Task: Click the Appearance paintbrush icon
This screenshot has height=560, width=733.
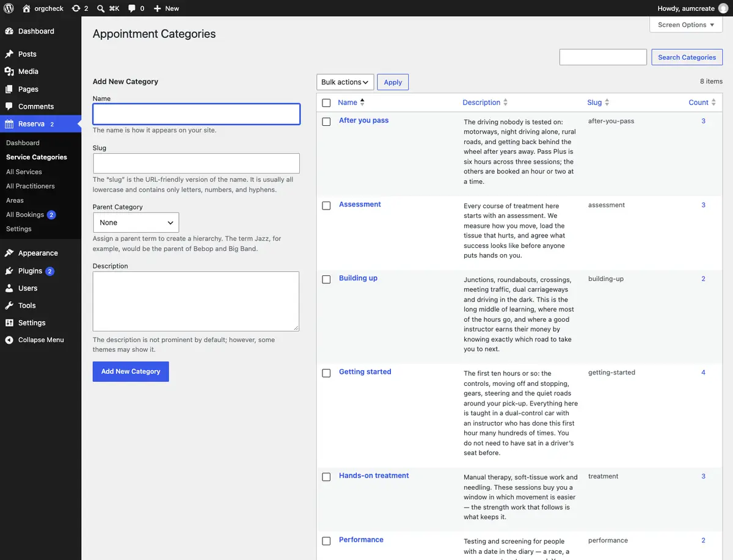Action: [x=9, y=253]
